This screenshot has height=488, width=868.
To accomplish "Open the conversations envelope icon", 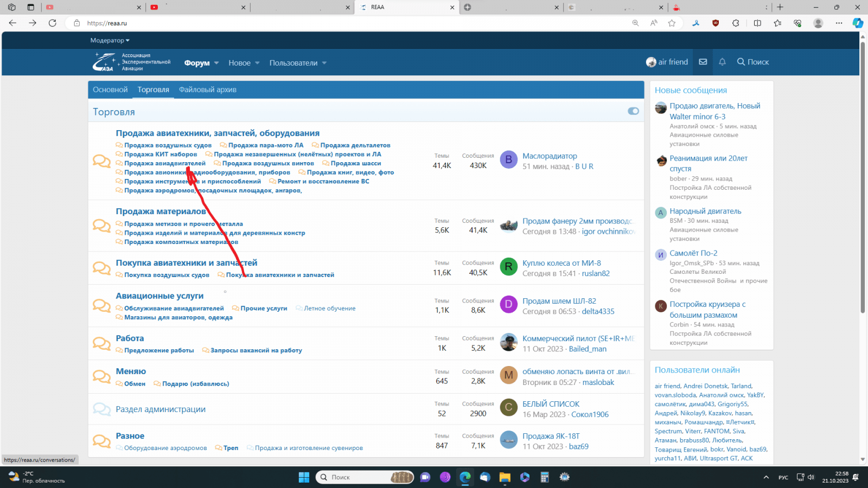I will tap(703, 62).
